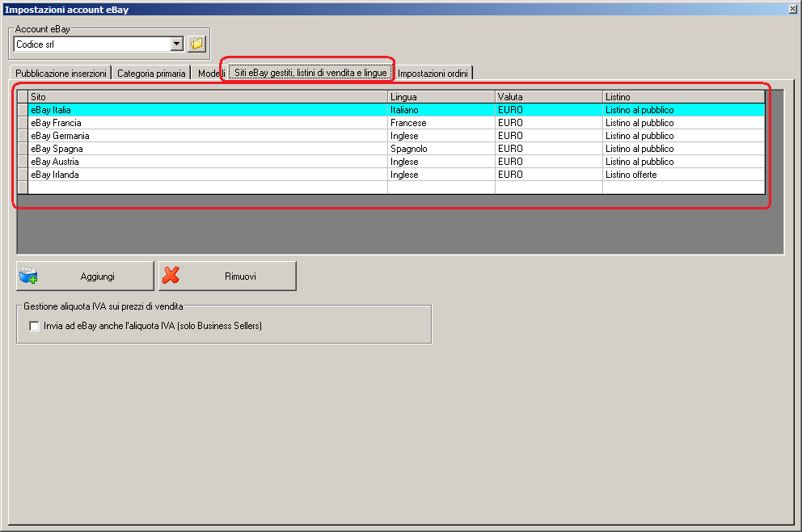Select Siti eBay gestiti, listini di vendita tab
The image size is (802, 532).
(310, 73)
